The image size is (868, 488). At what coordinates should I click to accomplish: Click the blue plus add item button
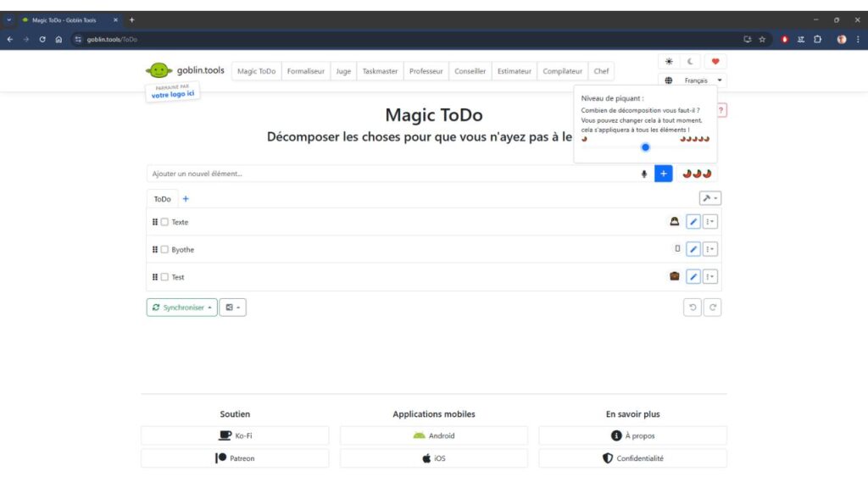pyautogui.click(x=663, y=174)
